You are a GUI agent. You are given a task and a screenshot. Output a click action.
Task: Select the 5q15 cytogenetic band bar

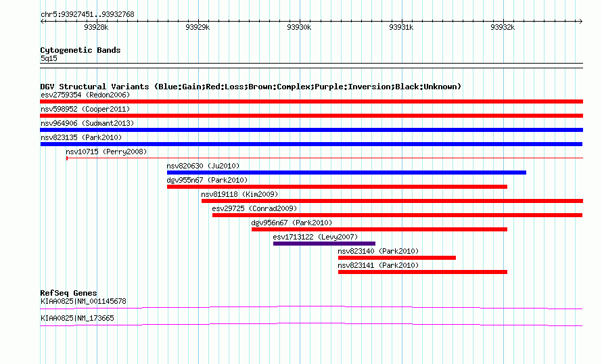click(311, 66)
